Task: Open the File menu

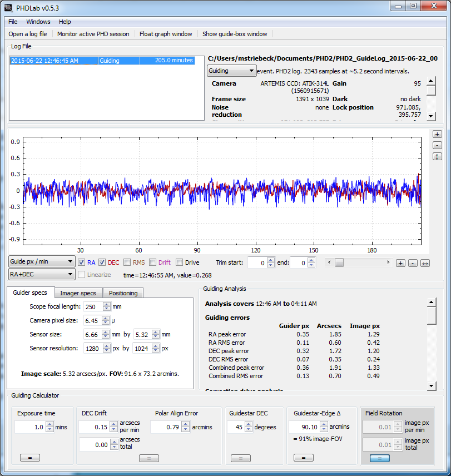Action: pos(13,22)
